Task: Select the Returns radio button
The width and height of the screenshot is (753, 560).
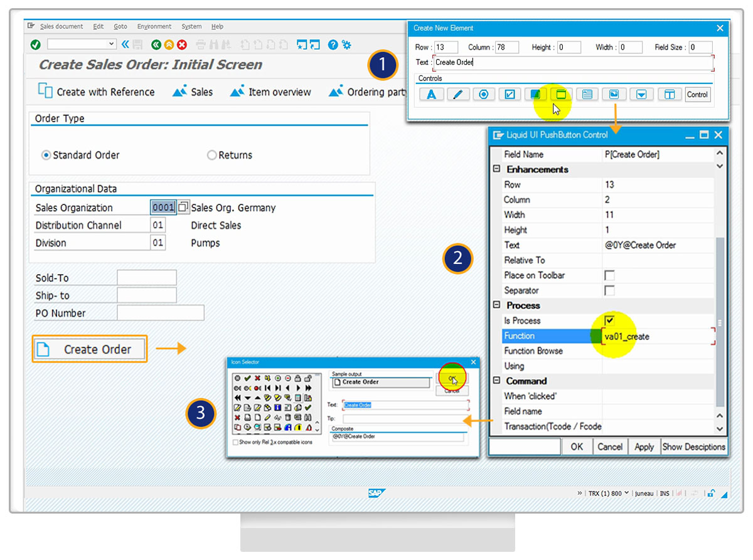Action: pyautogui.click(x=211, y=155)
